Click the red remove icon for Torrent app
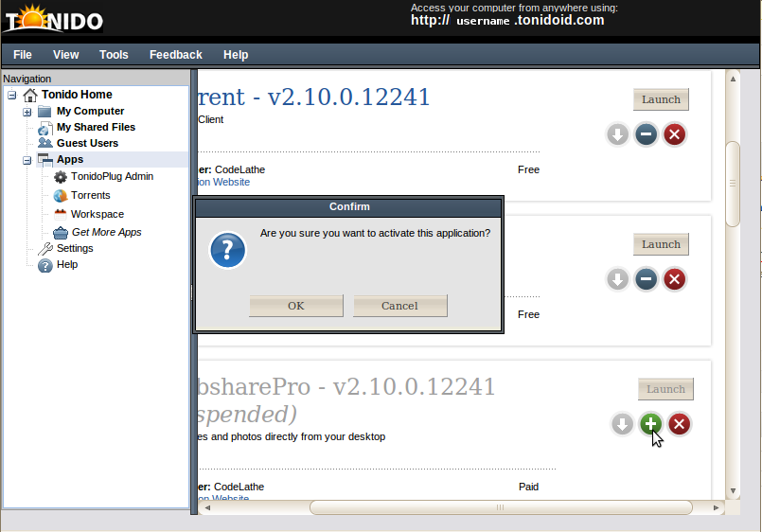762x532 pixels. pos(674,134)
